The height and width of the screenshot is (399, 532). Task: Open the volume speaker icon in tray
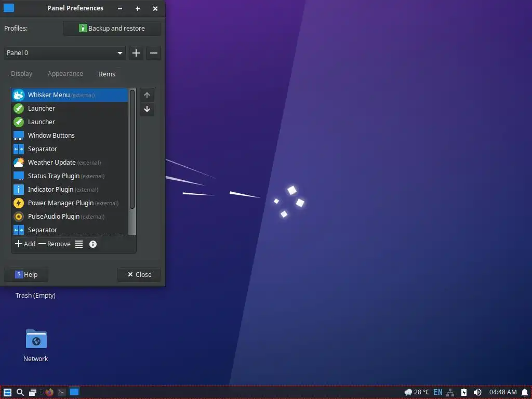tap(477, 393)
